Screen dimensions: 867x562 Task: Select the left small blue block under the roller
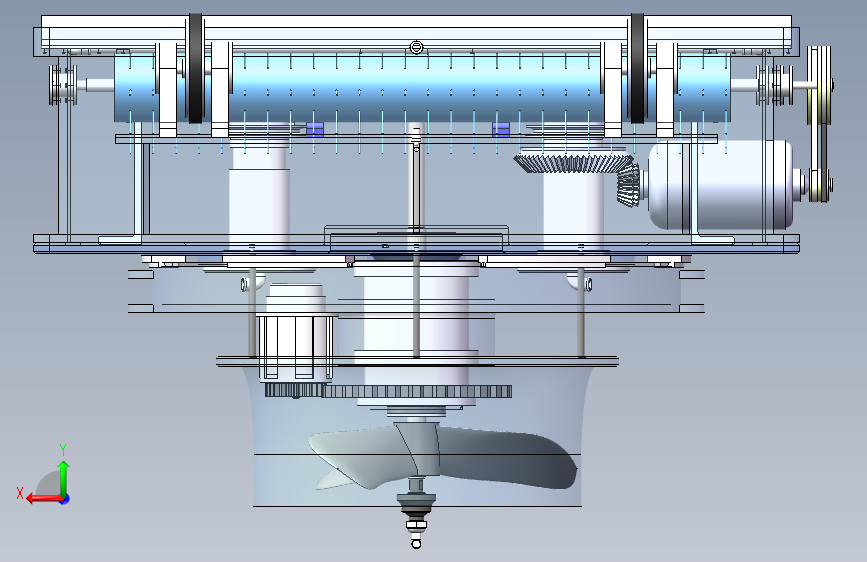[315, 129]
